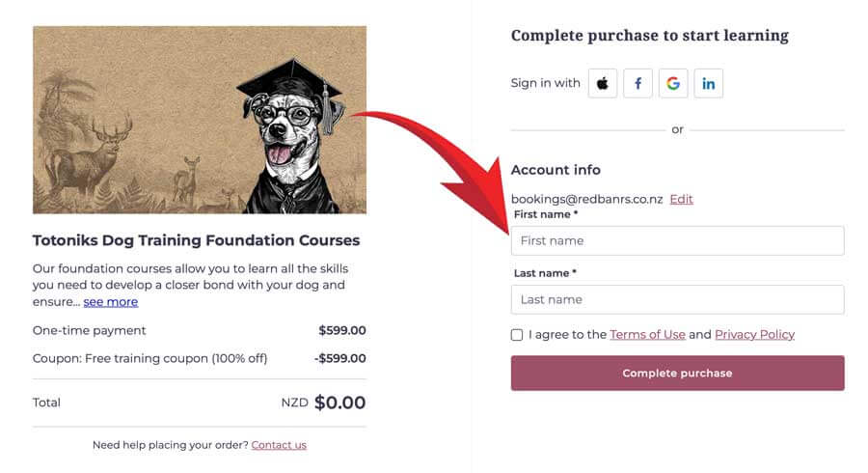Click the NZD $0.00 total amount

click(x=324, y=403)
